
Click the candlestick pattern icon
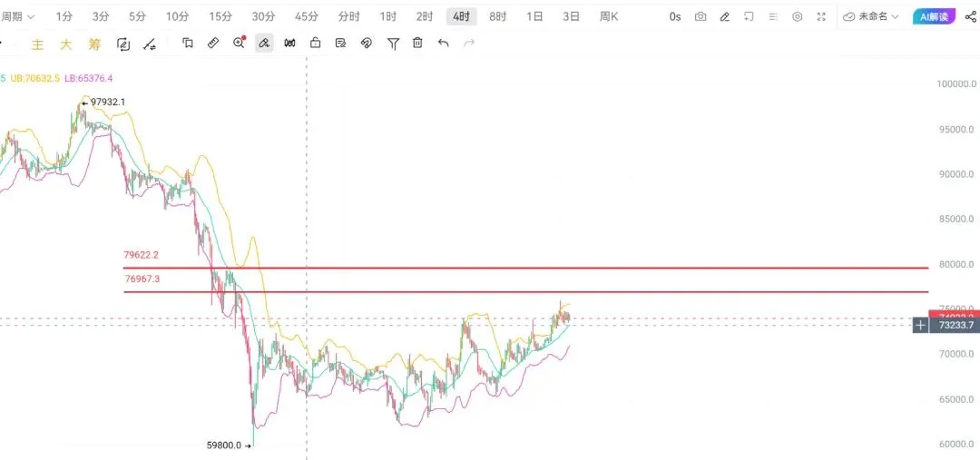click(x=289, y=44)
